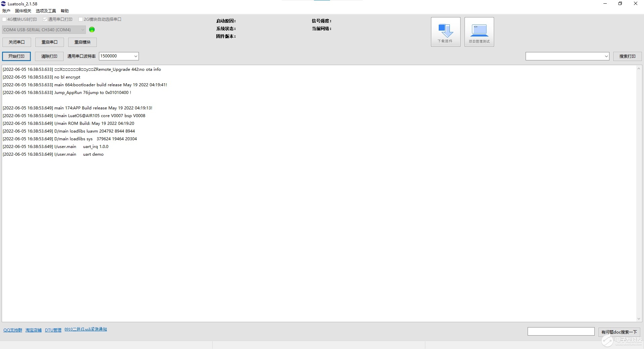Open the 选项及工具 menu
This screenshot has height=349, width=644.
coord(46,11)
